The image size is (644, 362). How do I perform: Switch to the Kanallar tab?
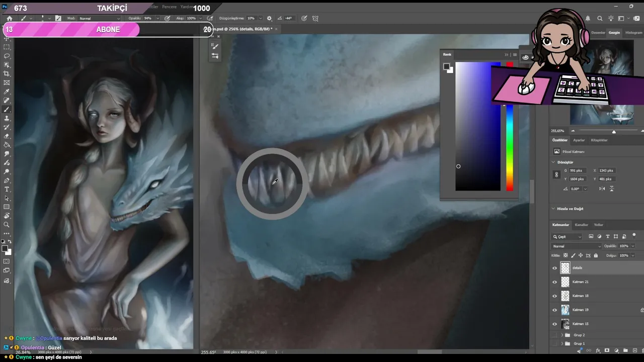582,225
